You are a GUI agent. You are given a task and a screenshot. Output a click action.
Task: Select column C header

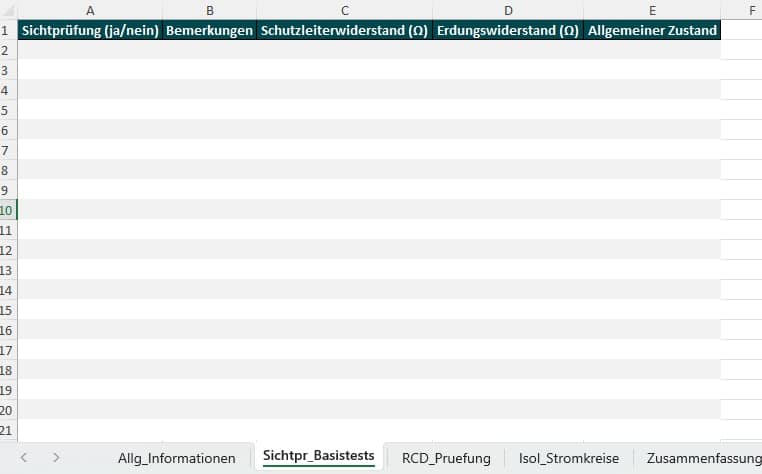pos(344,11)
